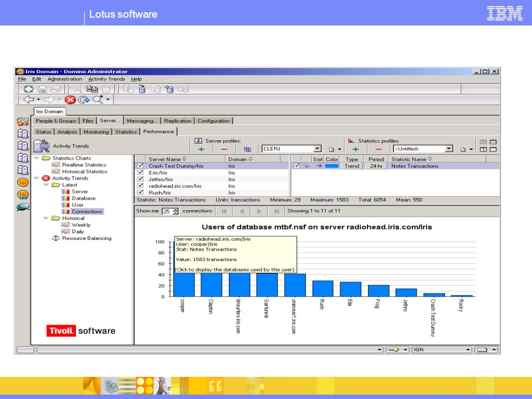
Task: Open the favorites bookmark icon in left sidebar
Action: pyautogui.click(x=23, y=121)
